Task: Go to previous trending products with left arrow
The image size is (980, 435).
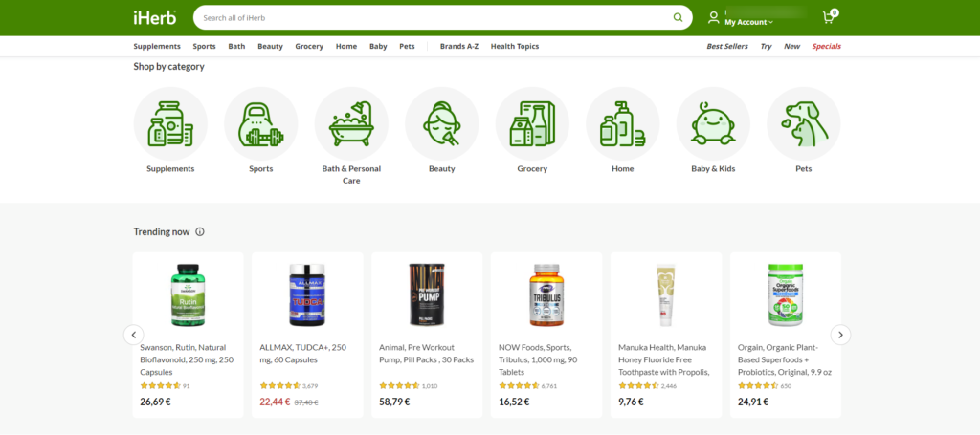Action: [134, 336]
